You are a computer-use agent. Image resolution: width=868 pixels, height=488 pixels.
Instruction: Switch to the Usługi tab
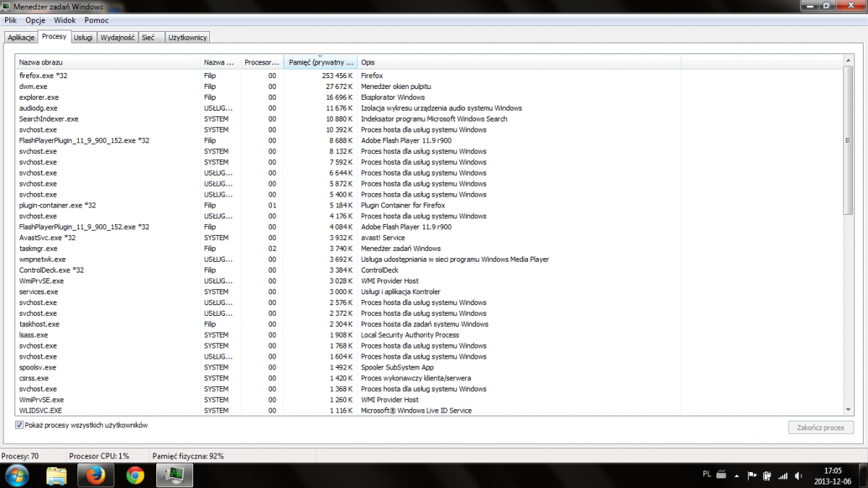pyautogui.click(x=83, y=38)
